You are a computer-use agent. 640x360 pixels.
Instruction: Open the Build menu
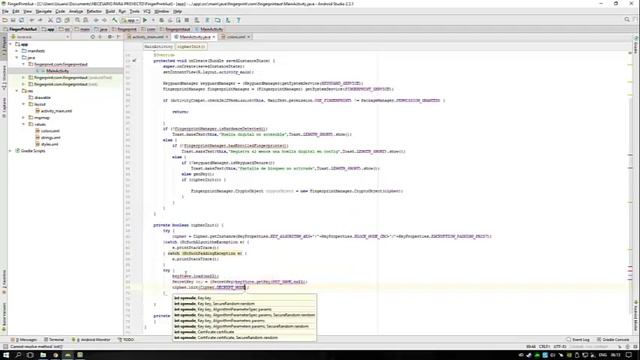pyautogui.click(x=110, y=11)
